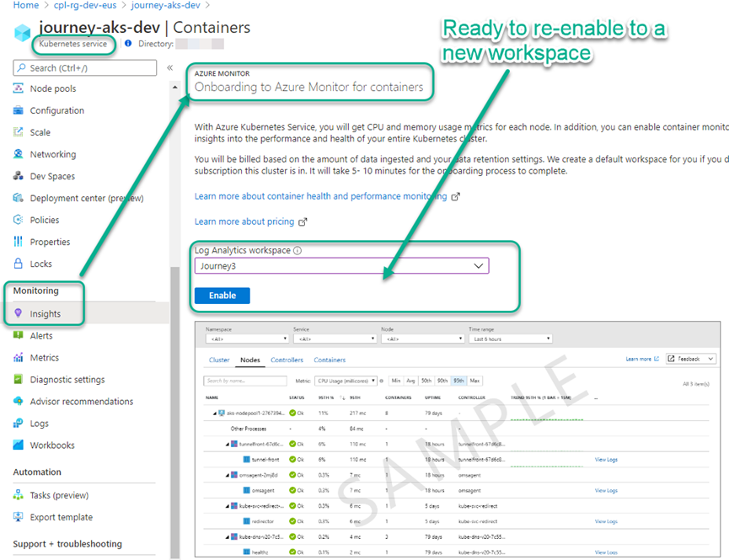Click the info icon beside Log Analytics workspace
This screenshot has width=729, height=560.
point(297,250)
